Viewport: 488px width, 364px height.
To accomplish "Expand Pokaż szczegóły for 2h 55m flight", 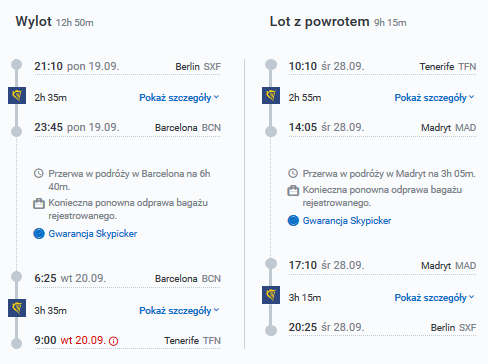I will click(434, 98).
